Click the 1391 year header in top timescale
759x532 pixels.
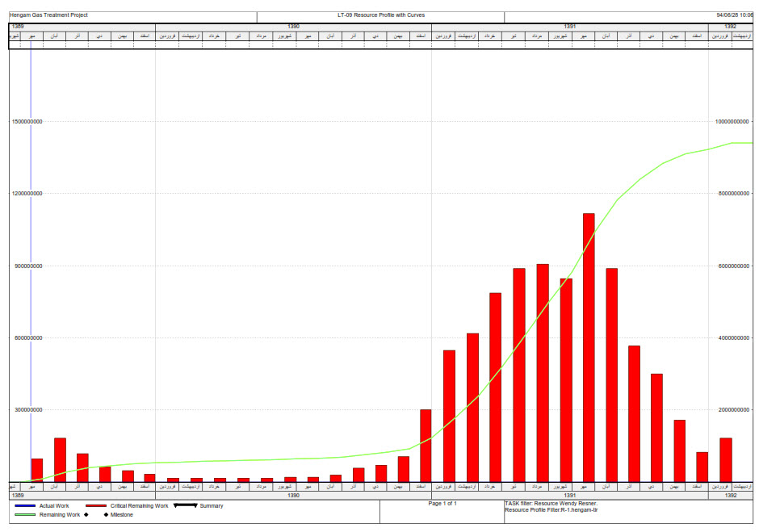(570, 27)
